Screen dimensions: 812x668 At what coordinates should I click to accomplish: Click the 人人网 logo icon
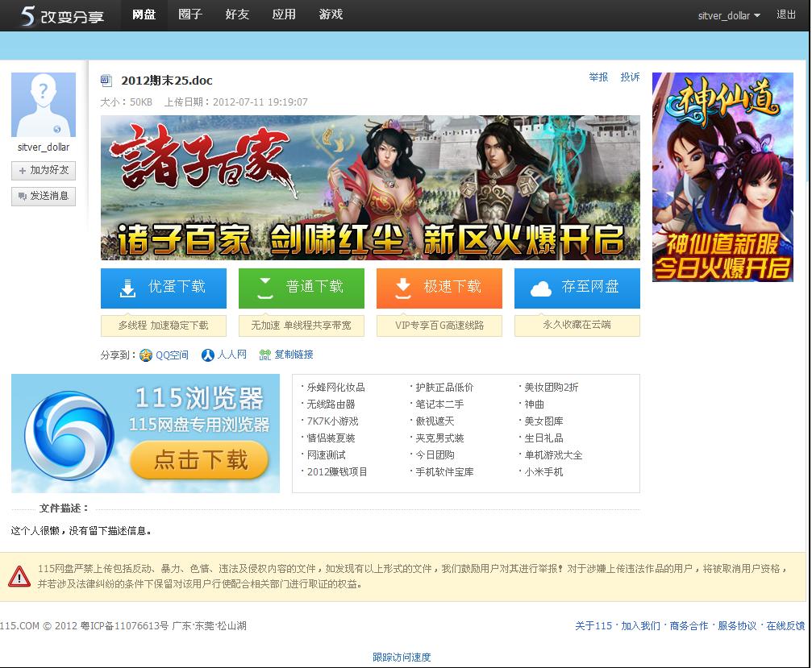[x=208, y=355]
